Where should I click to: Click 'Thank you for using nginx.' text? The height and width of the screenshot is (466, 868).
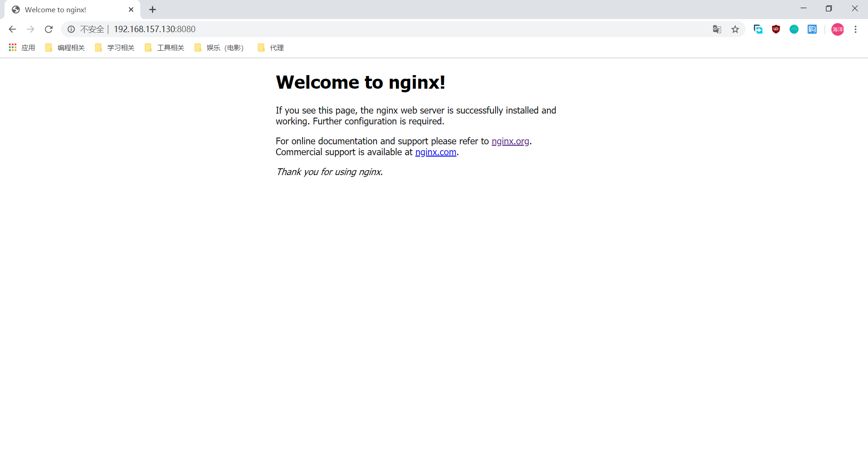tap(330, 172)
